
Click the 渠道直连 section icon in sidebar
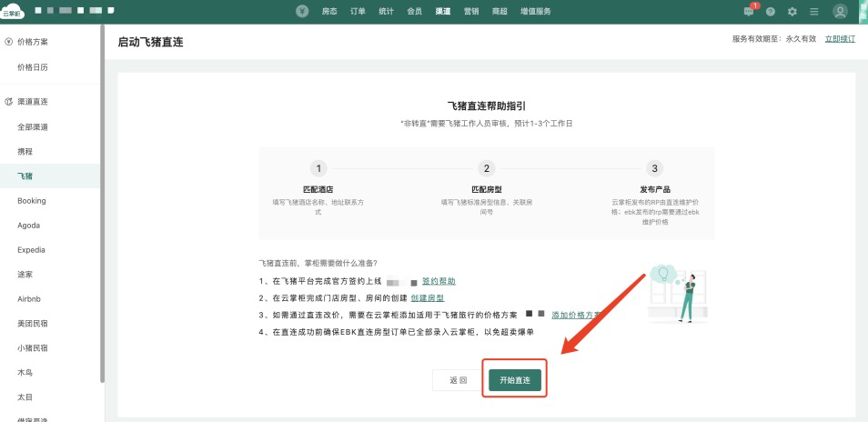[x=9, y=101]
